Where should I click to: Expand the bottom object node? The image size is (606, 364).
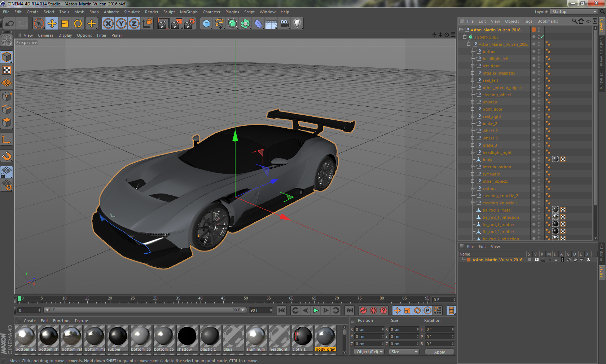(x=473, y=52)
